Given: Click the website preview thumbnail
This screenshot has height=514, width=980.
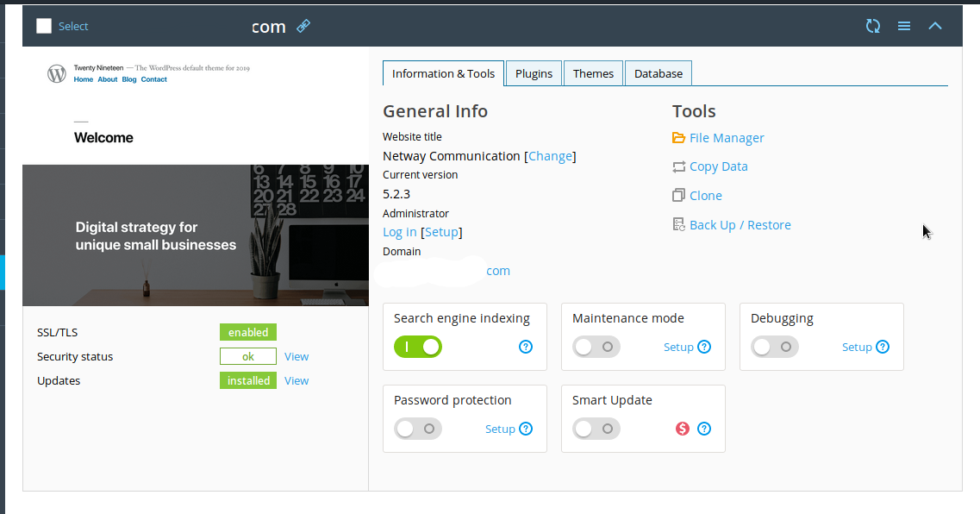Looking at the screenshot, I should pyautogui.click(x=196, y=177).
